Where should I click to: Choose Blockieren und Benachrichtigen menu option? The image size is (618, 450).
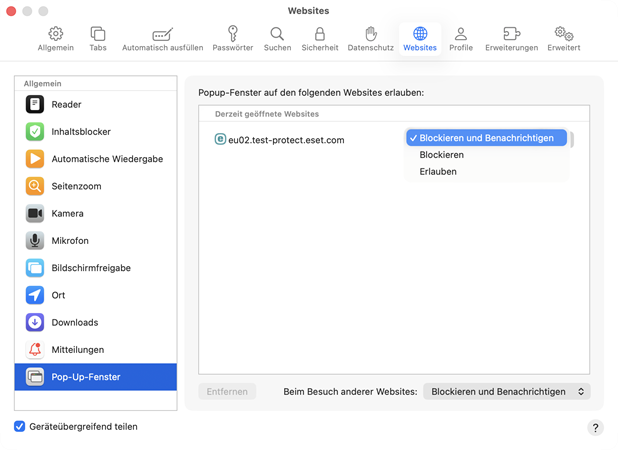click(486, 138)
